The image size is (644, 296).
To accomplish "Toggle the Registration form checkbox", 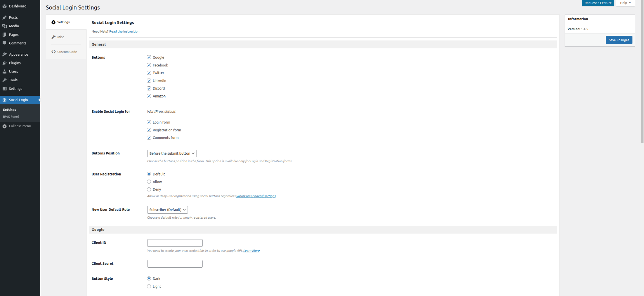I will 149,130.
